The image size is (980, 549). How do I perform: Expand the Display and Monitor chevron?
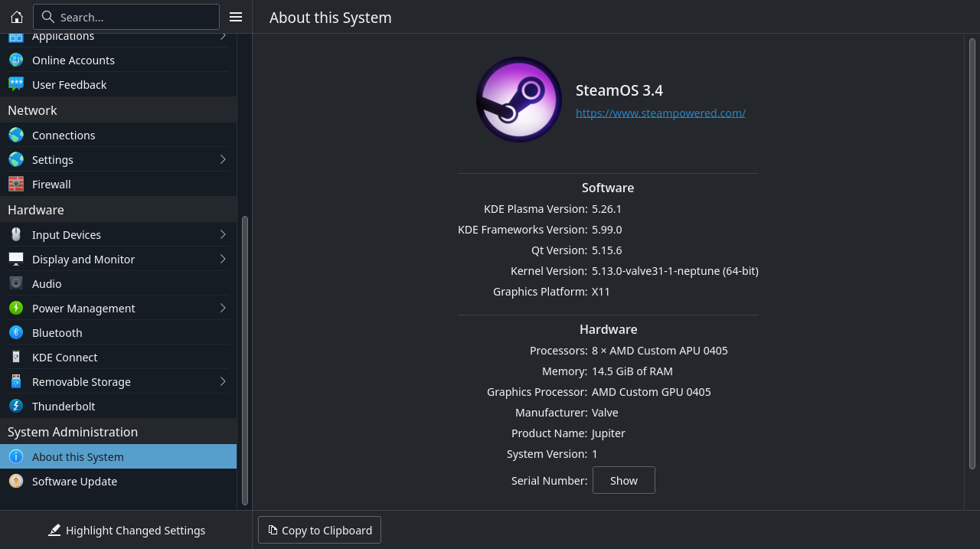tap(223, 259)
